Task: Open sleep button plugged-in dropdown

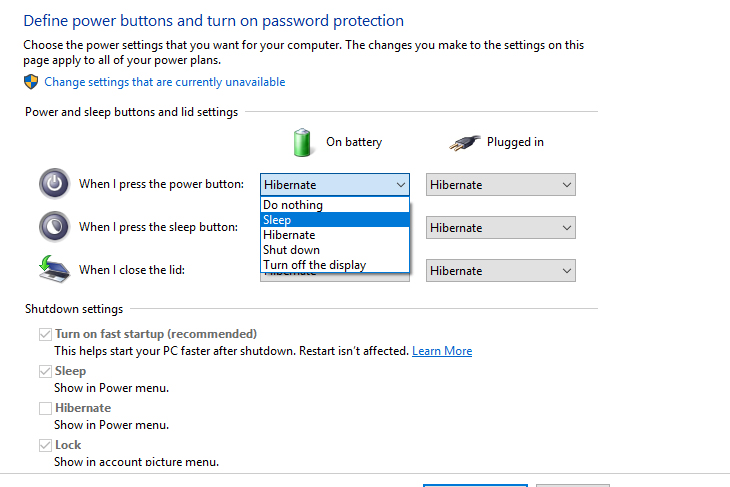Action: point(500,228)
